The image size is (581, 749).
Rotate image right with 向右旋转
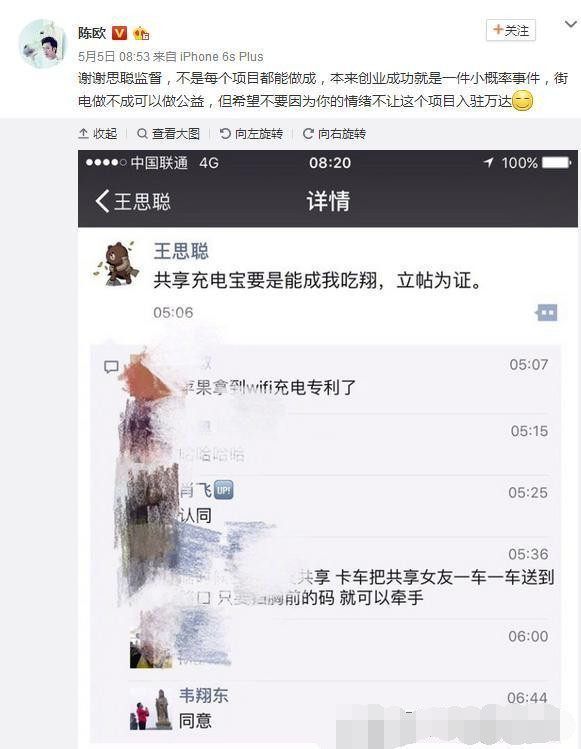(x=334, y=134)
